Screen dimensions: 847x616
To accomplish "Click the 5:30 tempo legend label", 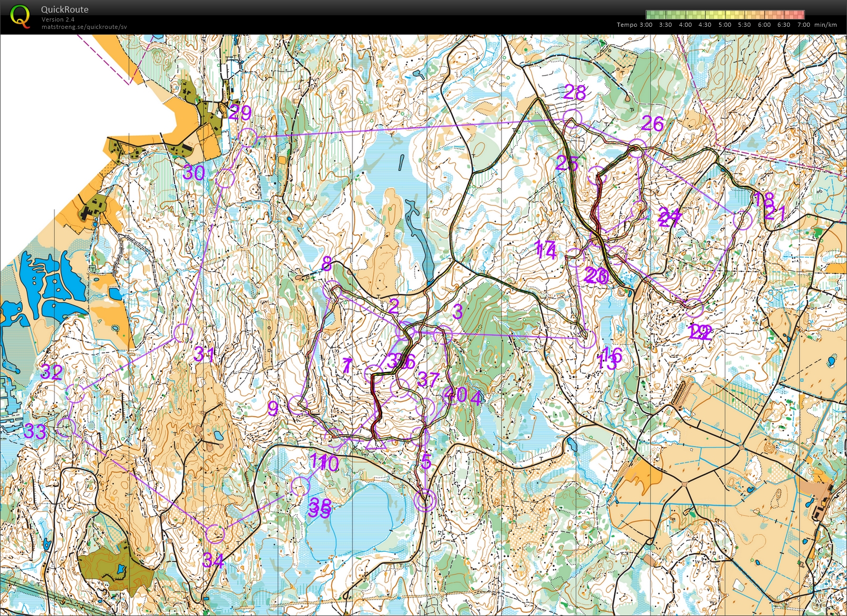I will click(x=744, y=25).
